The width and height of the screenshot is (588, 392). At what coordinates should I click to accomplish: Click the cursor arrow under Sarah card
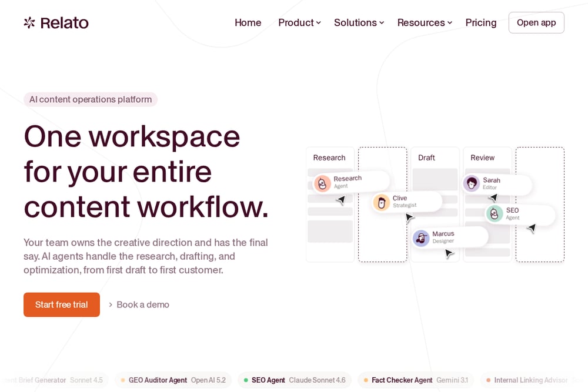(x=493, y=197)
